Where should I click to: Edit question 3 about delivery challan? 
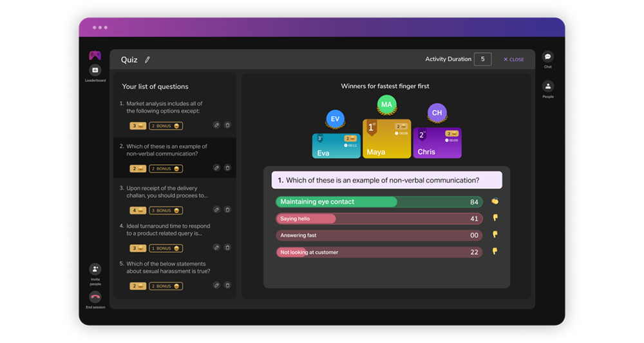coord(217,210)
